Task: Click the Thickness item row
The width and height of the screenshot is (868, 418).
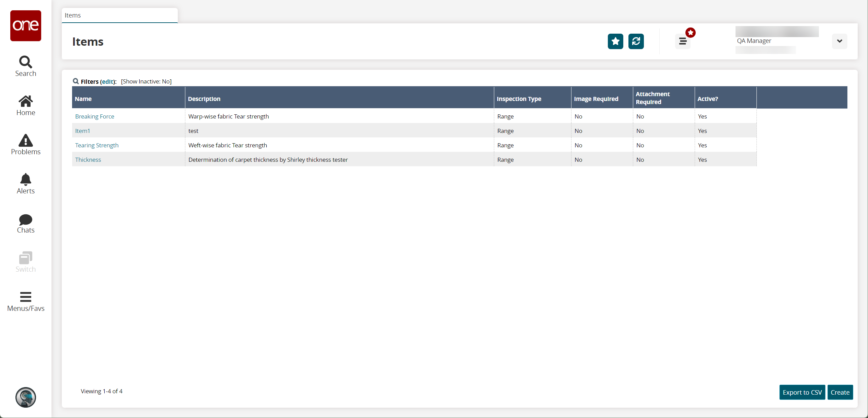Action: [88, 159]
